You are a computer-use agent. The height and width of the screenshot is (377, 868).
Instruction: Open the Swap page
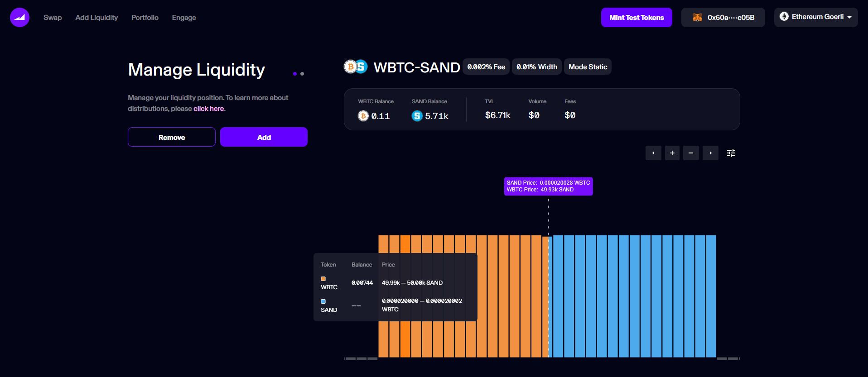pyautogui.click(x=53, y=18)
